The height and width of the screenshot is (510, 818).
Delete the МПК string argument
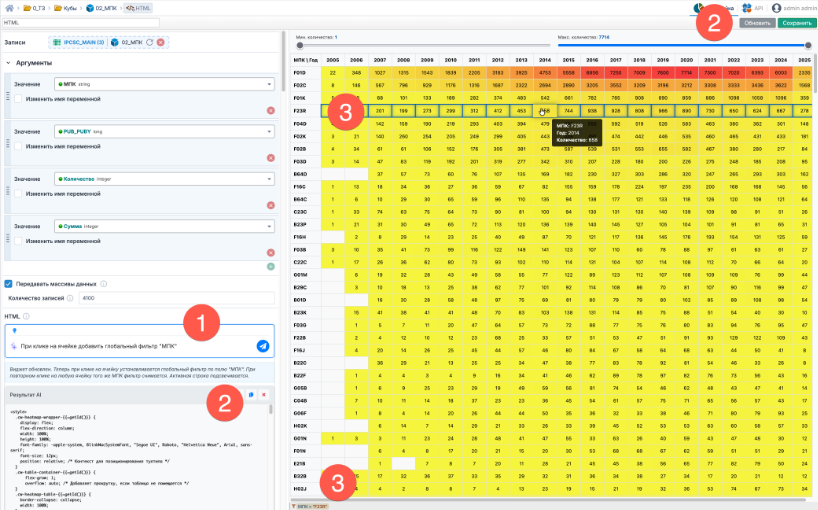point(270,110)
